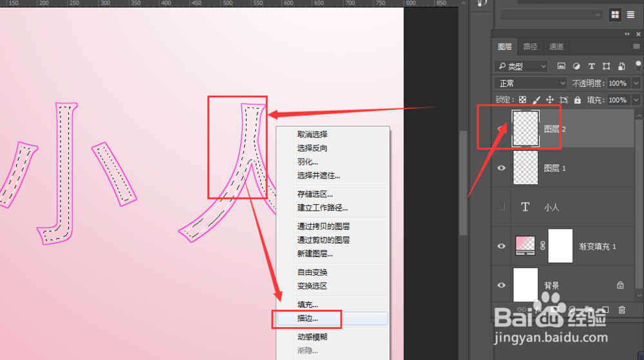Open the 正常 blend mode dropdown
Image resolution: width=644 pixels, height=360 pixels.
(x=531, y=83)
